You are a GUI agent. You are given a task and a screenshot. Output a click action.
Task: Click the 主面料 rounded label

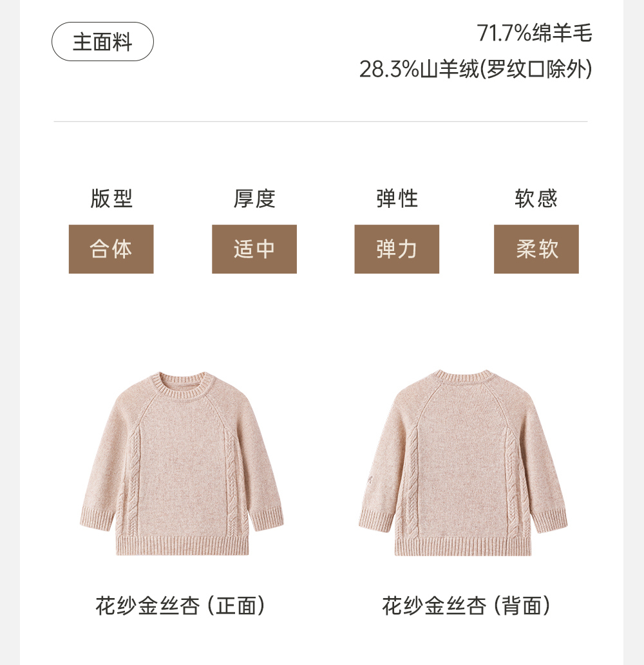click(x=102, y=42)
